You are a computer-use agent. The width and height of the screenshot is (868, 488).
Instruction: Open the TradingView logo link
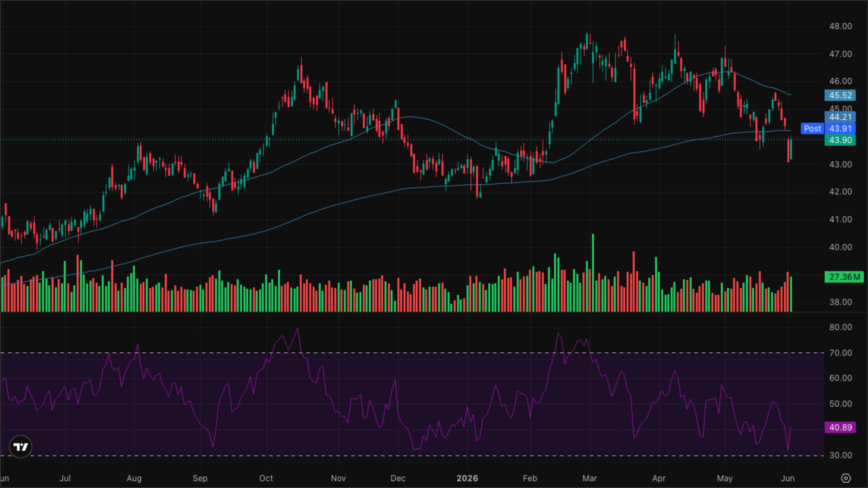tap(21, 447)
